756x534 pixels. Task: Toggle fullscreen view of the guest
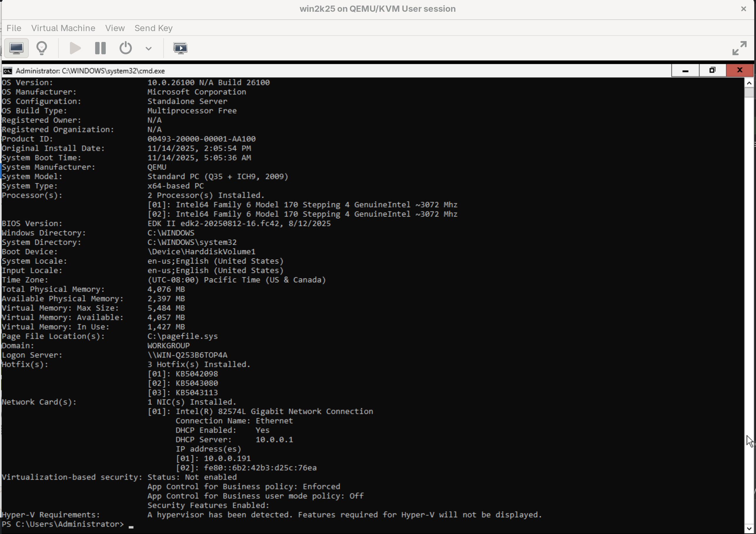[x=739, y=48]
